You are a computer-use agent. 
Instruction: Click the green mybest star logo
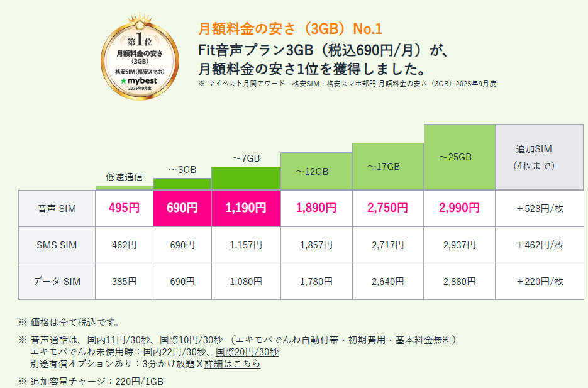tap(123, 81)
